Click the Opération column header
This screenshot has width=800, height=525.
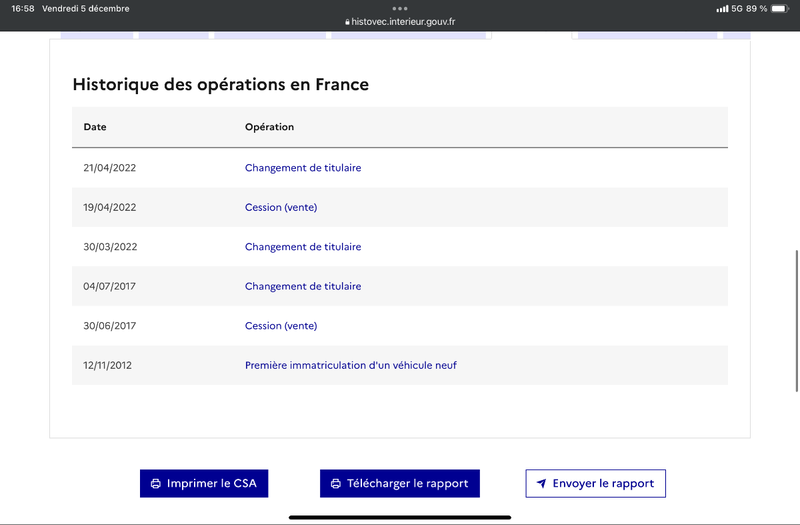[x=270, y=127]
